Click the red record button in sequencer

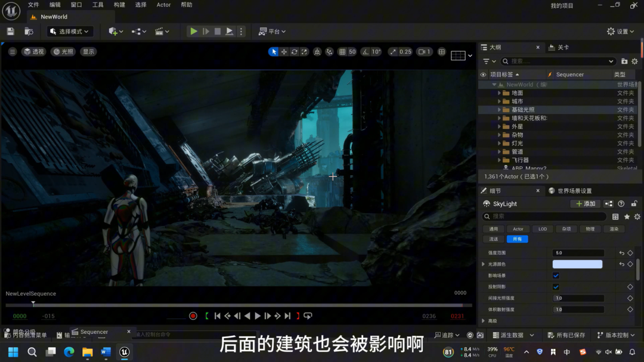click(x=193, y=316)
